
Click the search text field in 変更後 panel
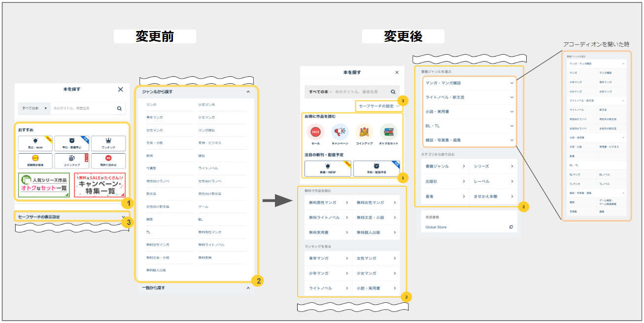[x=360, y=92]
